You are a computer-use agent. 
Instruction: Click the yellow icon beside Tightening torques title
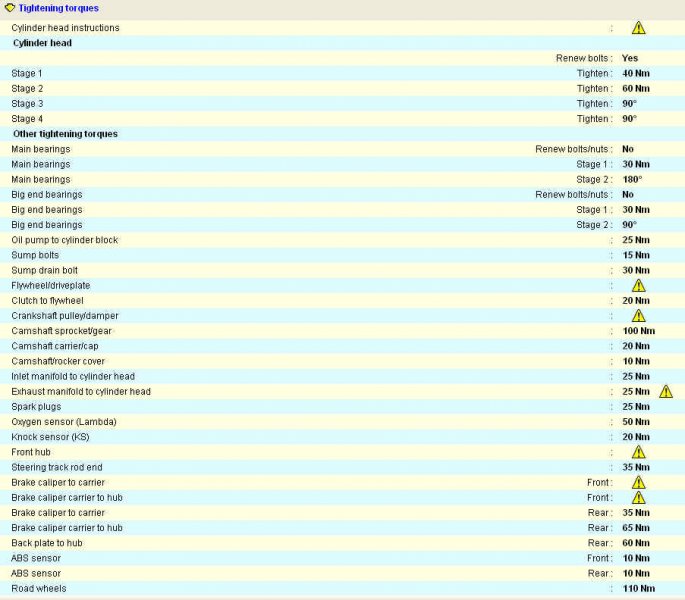click(x=9, y=8)
